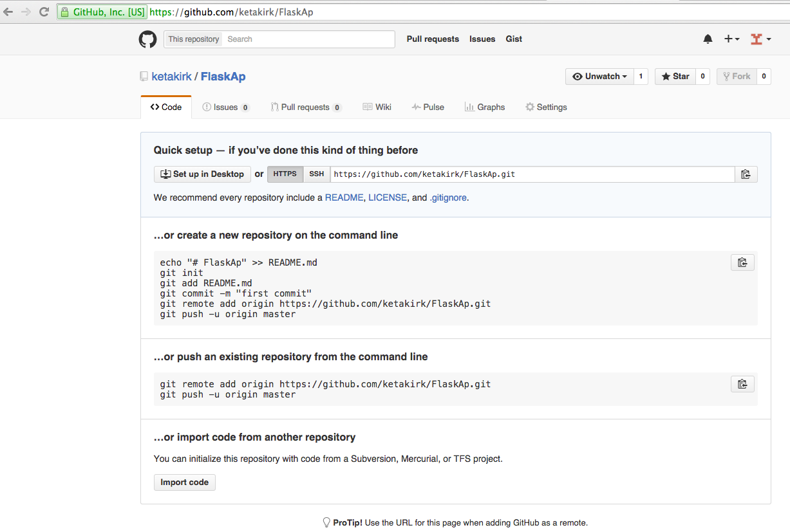790x532 pixels.
Task: Click the ProTip lightbulb icon
Action: [326, 522]
